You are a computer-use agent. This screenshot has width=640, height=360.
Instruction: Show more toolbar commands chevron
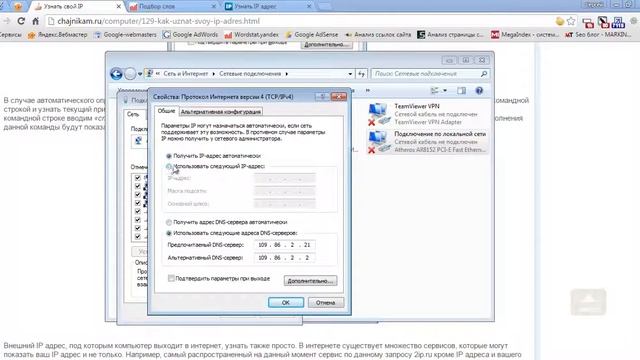(368, 90)
